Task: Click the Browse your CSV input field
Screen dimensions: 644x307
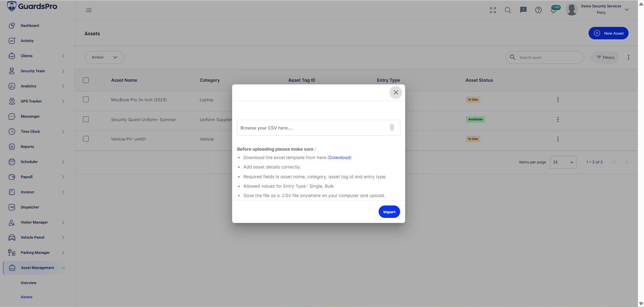Action: 318,128
